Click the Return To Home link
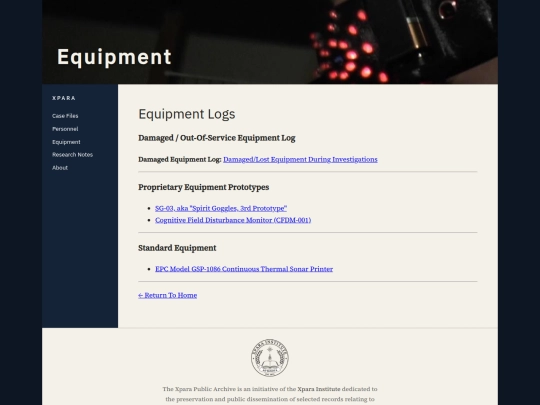The height and width of the screenshot is (405, 540). pyautogui.click(x=168, y=295)
